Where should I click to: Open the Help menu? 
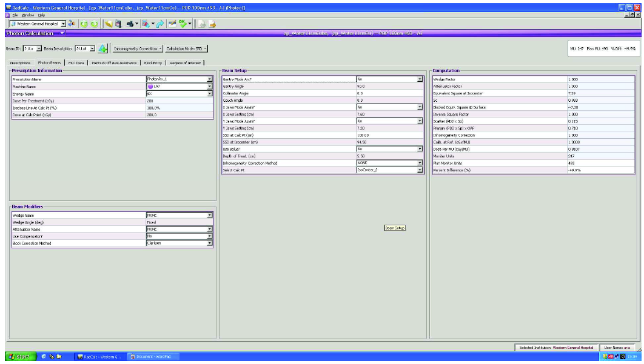pos(41,15)
